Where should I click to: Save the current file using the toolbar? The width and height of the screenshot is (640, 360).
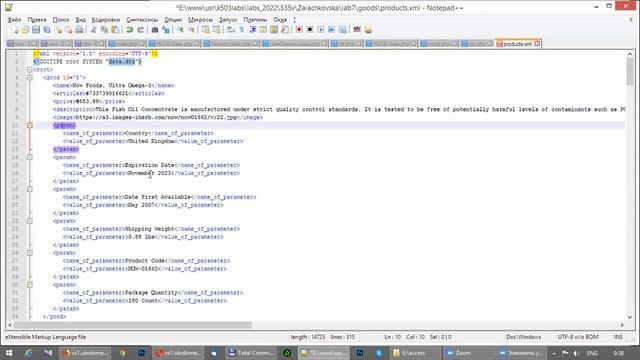coord(36,30)
